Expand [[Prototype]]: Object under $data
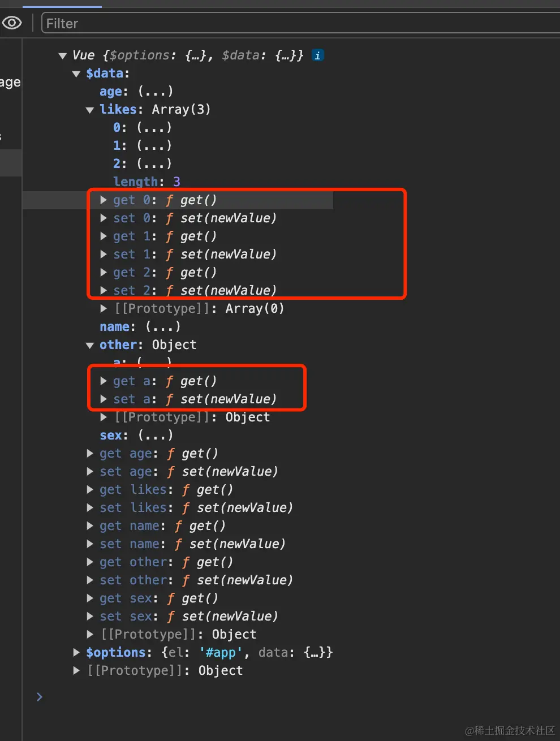This screenshot has width=560, height=741. 90,635
